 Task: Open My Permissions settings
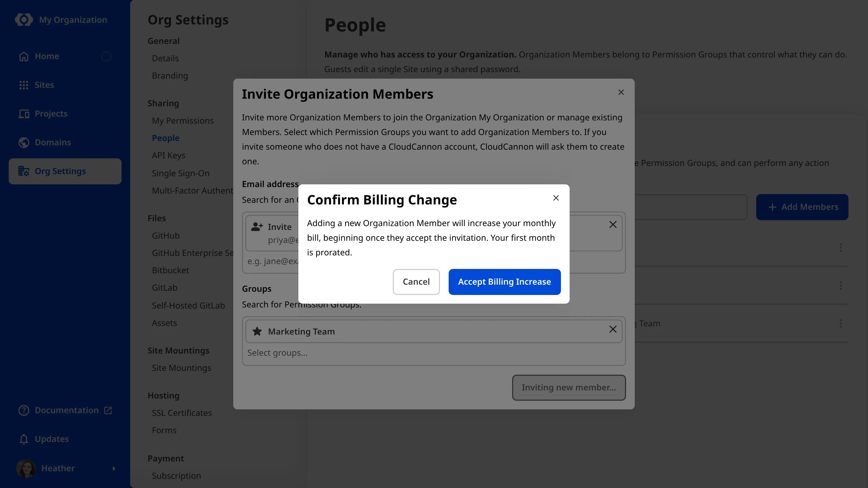183,121
